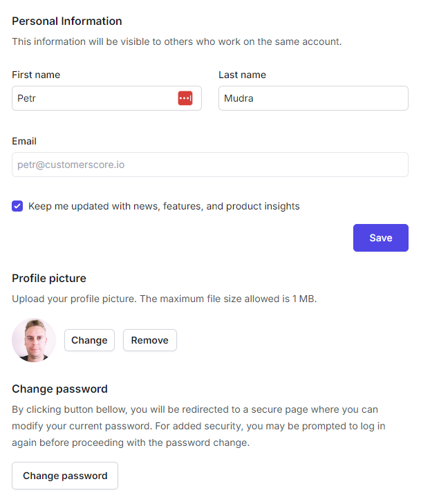Click the Last name field containing Mudra

(313, 98)
